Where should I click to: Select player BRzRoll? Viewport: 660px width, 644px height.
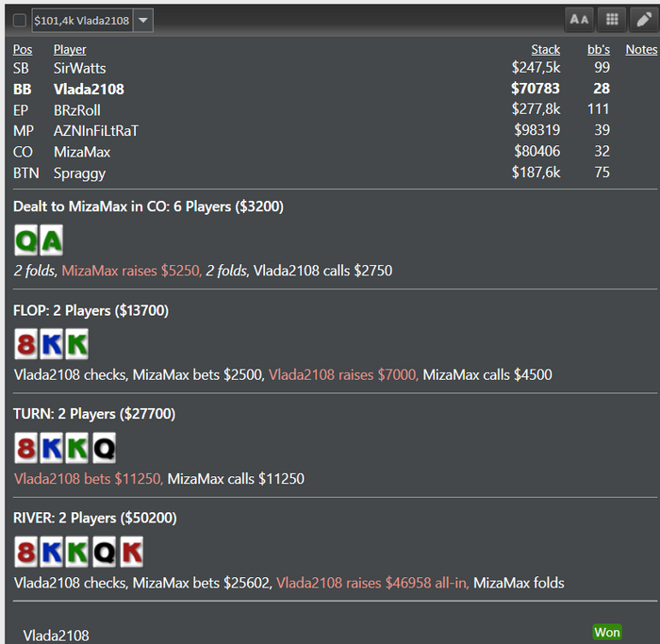click(77, 110)
